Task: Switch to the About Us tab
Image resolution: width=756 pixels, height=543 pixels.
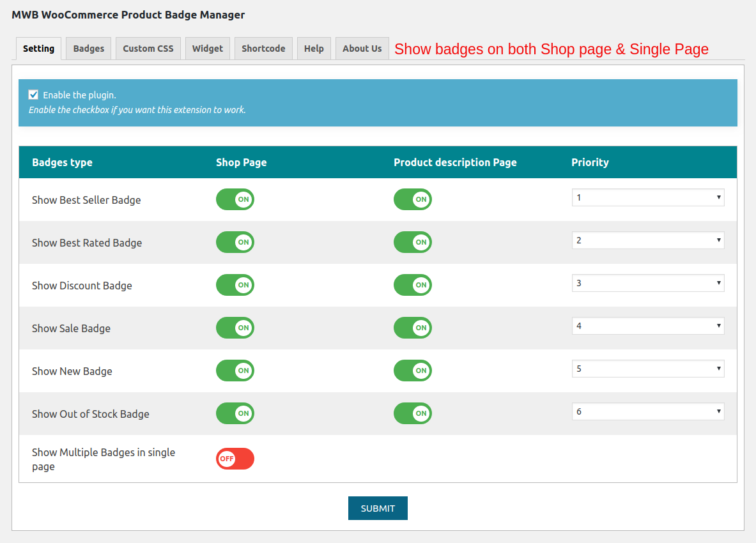Action: point(362,49)
